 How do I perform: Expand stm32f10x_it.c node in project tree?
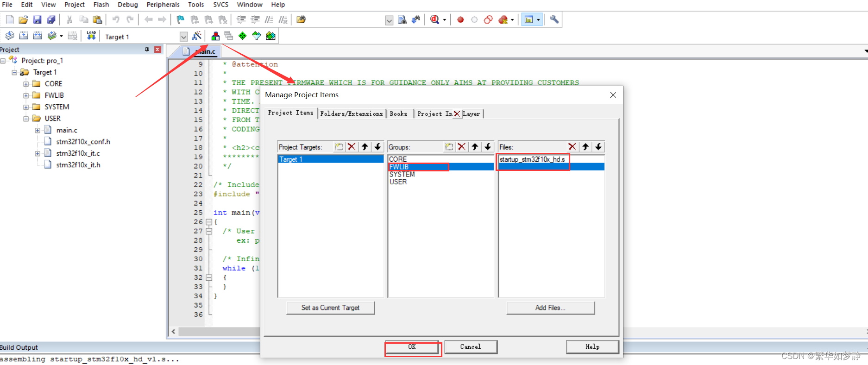(x=38, y=153)
